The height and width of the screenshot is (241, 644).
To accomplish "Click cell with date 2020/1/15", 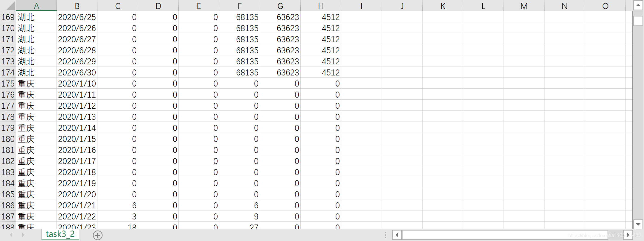I will tap(77, 139).
